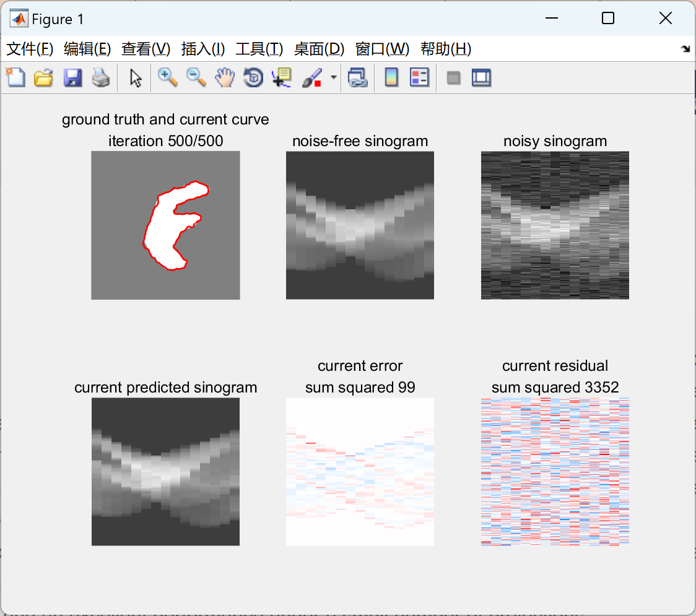Click the noisy sinogram image
This screenshot has width=696, height=616.
pyautogui.click(x=555, y=225)
